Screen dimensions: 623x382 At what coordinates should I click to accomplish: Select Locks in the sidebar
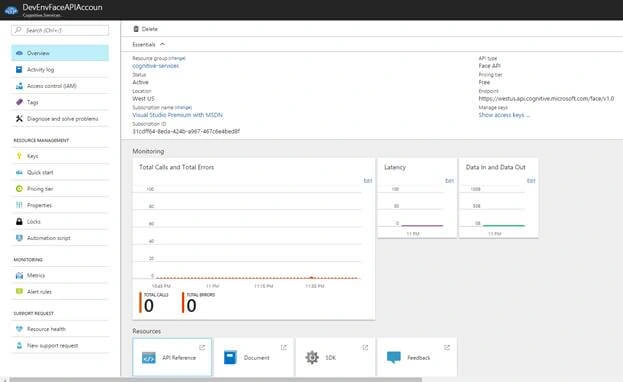60,221
